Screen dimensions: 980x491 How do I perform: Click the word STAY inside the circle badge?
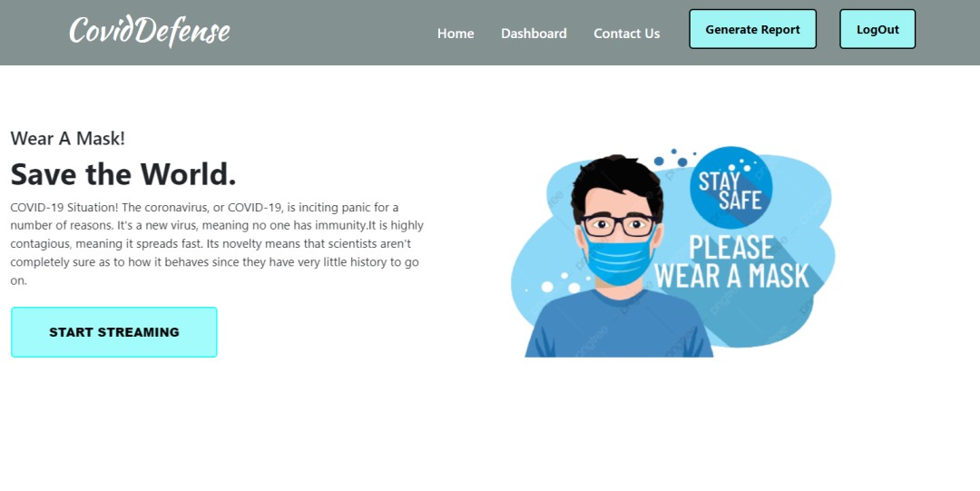click(719, 182)
